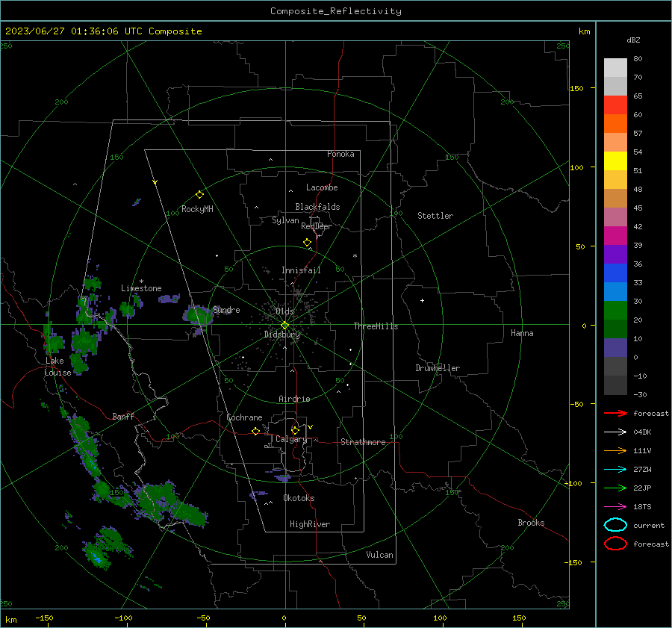Click the Innisfail label
Screen dimensions: 672x628
301,270
